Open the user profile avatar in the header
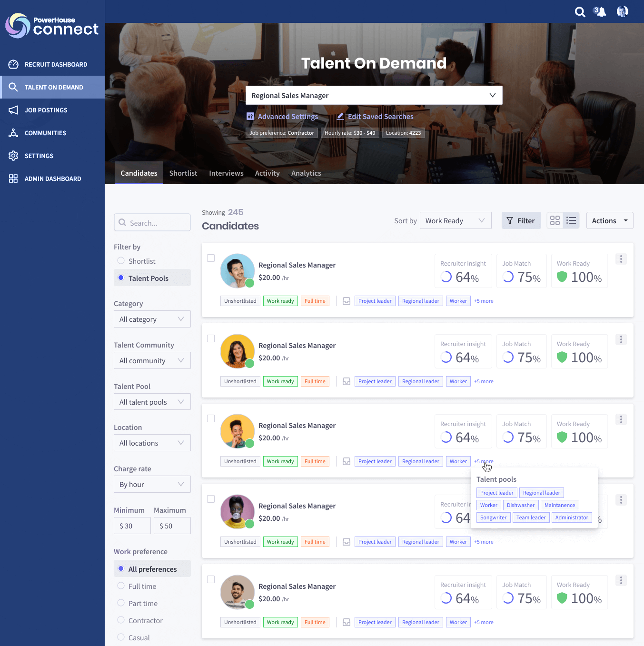Screen dimensions: 644x646 (622, 11)
